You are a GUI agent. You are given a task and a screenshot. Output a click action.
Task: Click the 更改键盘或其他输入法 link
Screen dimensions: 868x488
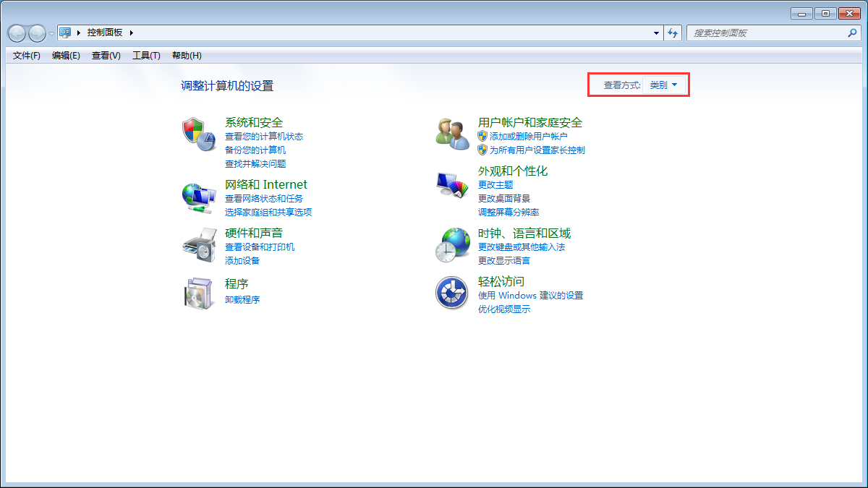pos(522,247)
